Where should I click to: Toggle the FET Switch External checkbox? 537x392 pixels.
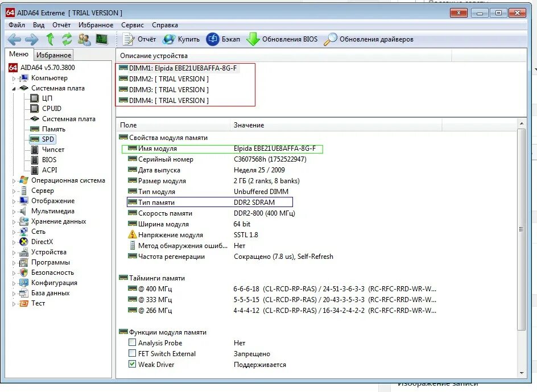click(x=132, y=353)
